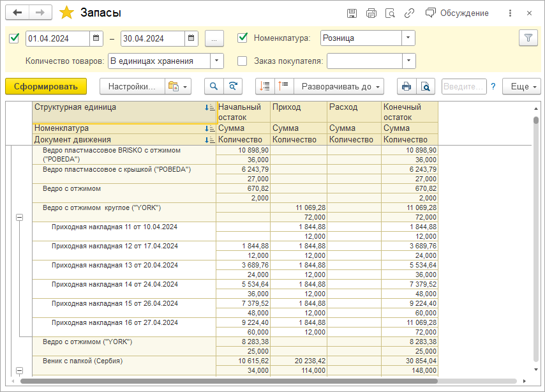Click the Сформировать button
Screen dimensions: 545x392
tap(45, 86)
